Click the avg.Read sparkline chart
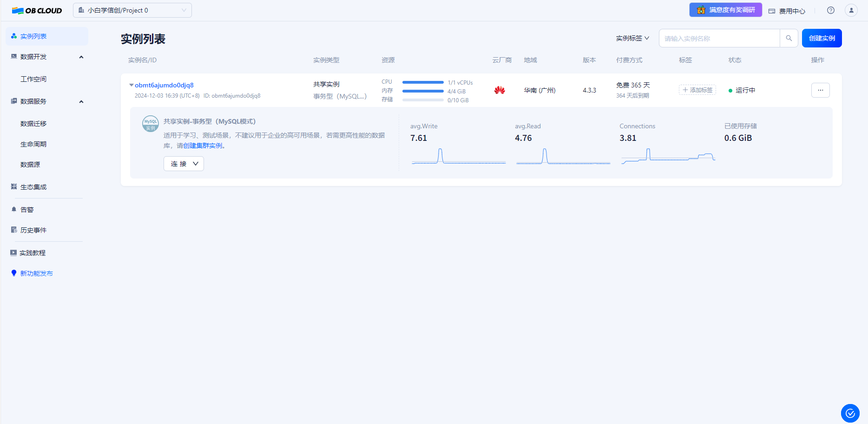This screenshot has height=424, width=868. pyautogui.click(x=563, y=156)
